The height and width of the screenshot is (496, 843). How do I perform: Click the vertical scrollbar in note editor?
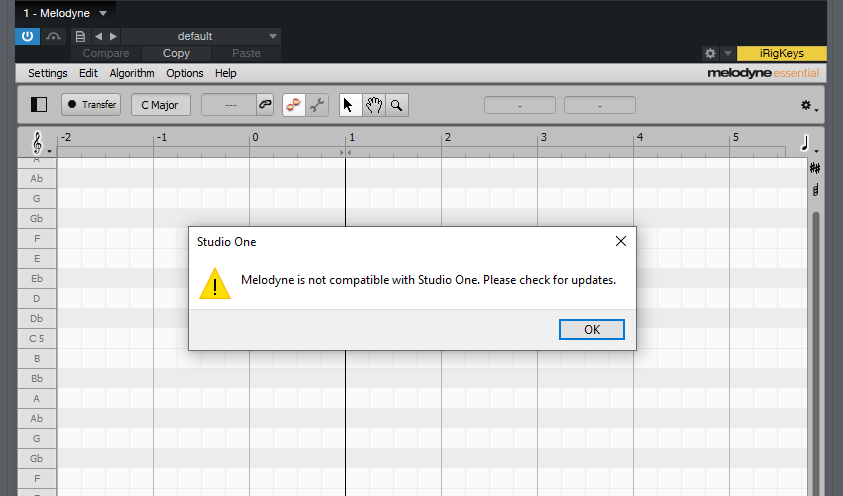pyautogui.click(x=816, y=353)
